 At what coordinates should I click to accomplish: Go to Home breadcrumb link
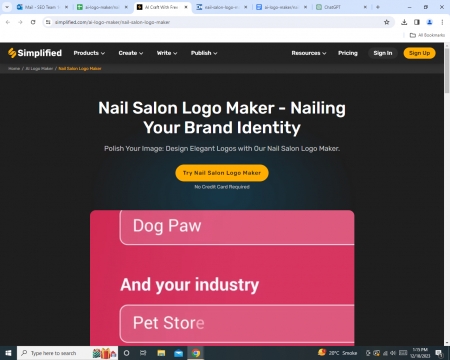point(14,68)
